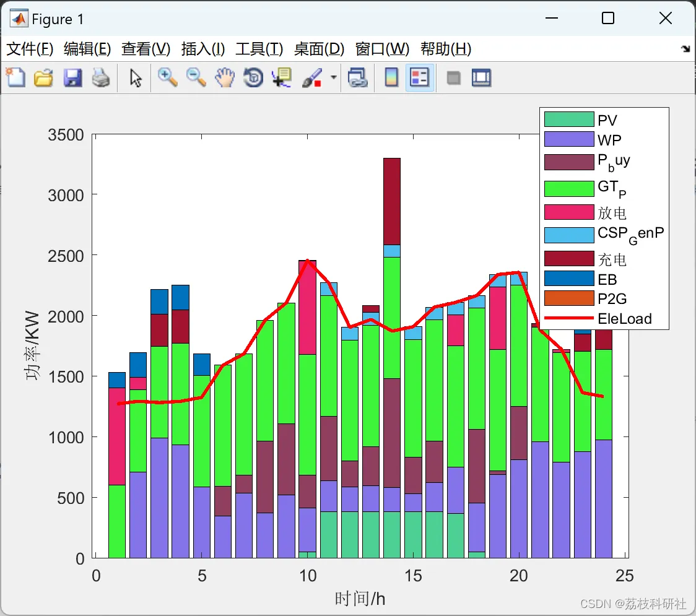Screen dimensions: 696x616
Task: Save figure with floppy disk icon
Action: coord(73,77)
